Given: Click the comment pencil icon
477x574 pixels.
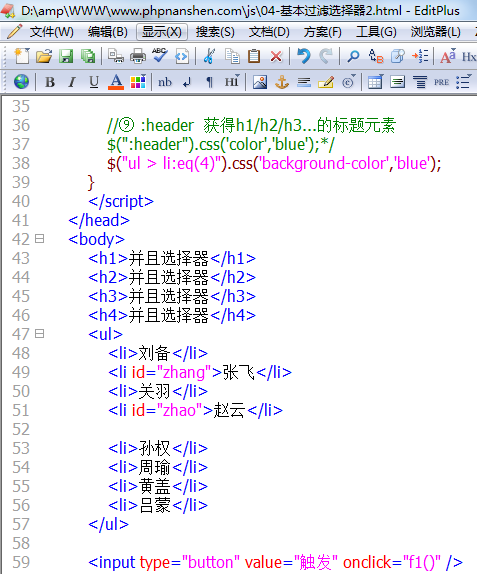Looking at the screenshot, I should 326,82.
